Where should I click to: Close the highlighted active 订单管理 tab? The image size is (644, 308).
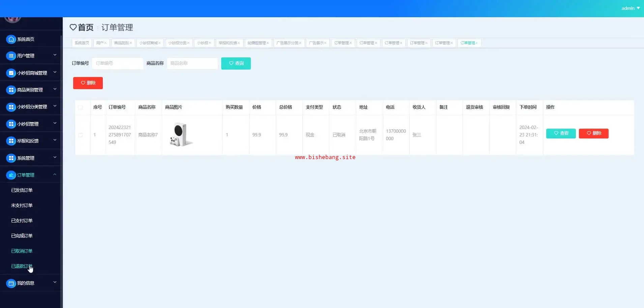[476, 43]
